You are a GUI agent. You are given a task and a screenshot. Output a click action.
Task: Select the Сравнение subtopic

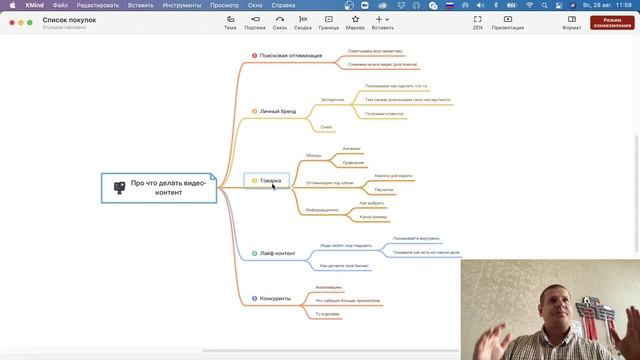[x=353, y=162]
